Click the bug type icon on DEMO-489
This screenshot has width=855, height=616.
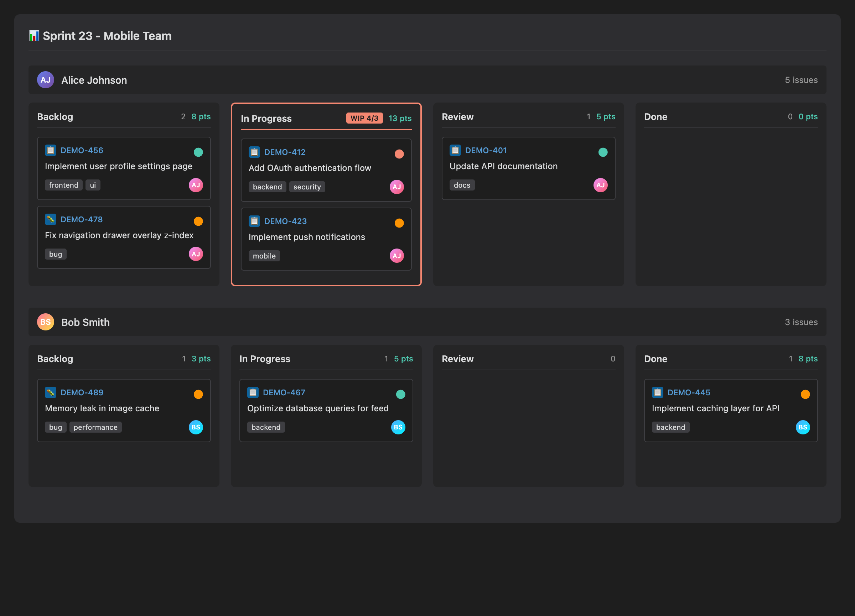pyautogui.click(x=51, y=393)
